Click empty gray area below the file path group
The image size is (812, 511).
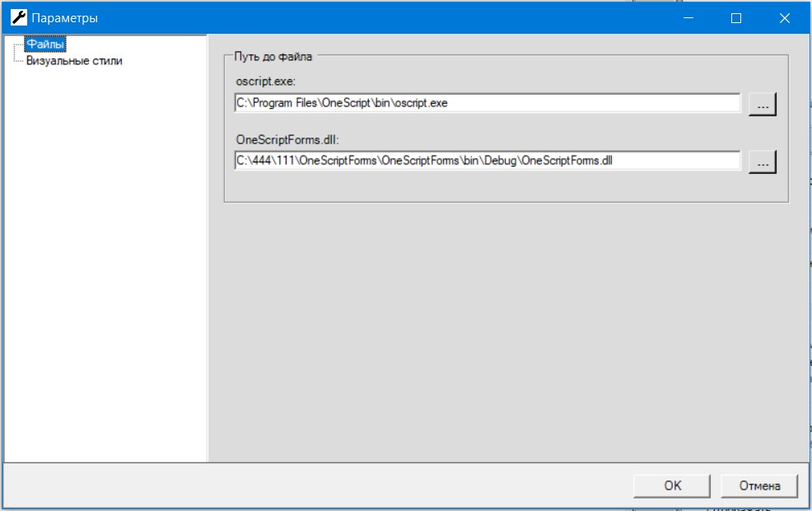tap(506, 330)
